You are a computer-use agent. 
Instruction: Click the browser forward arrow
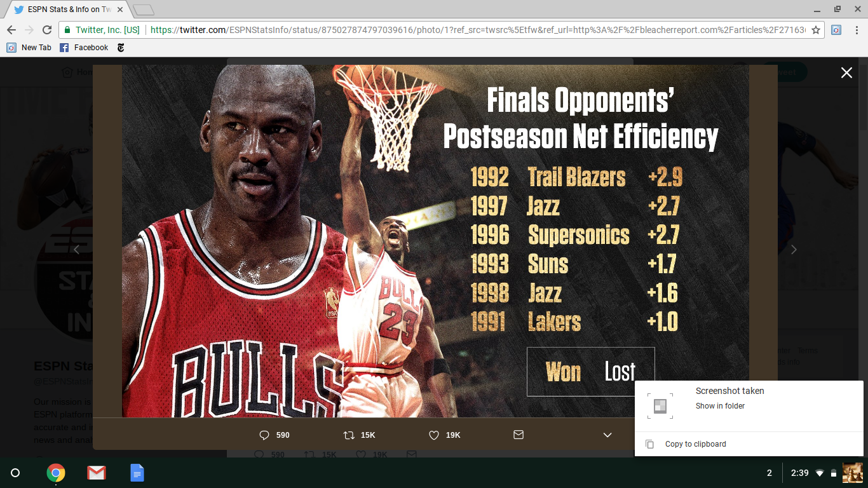pyautogui.click(x=29, y=30)
